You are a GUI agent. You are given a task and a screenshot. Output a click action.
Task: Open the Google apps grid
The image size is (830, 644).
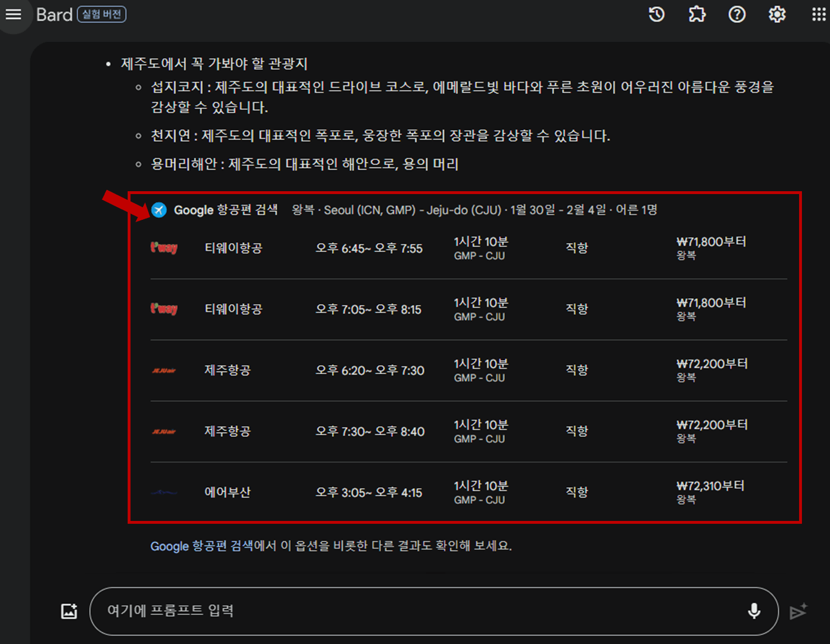(819, 14)
